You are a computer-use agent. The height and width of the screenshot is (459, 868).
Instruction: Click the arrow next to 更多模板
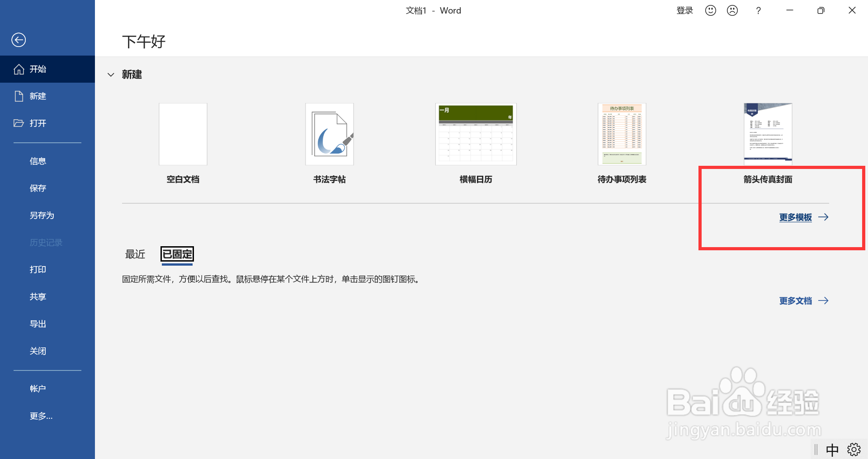pyautogui.click(x=823, y=217)
